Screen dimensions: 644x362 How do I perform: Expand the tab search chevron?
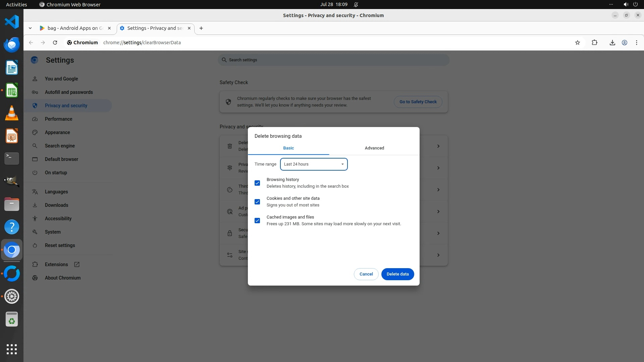point(30,28)
